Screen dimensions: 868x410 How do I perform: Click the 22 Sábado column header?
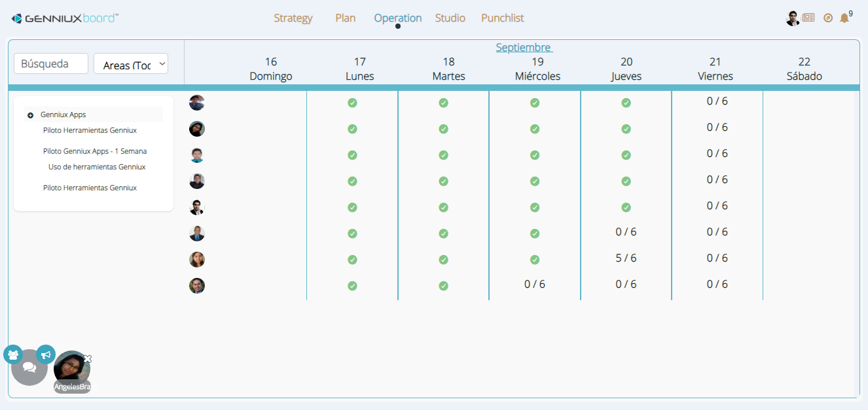805,69
